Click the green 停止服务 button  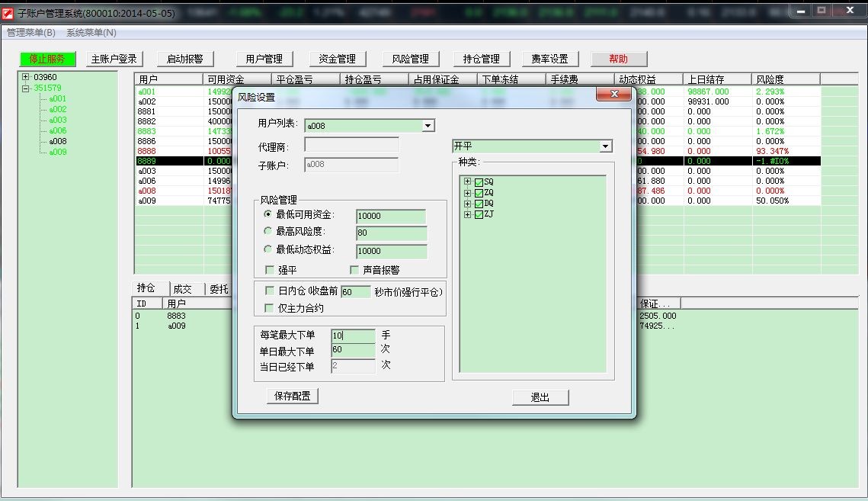[x=47, y=59]
